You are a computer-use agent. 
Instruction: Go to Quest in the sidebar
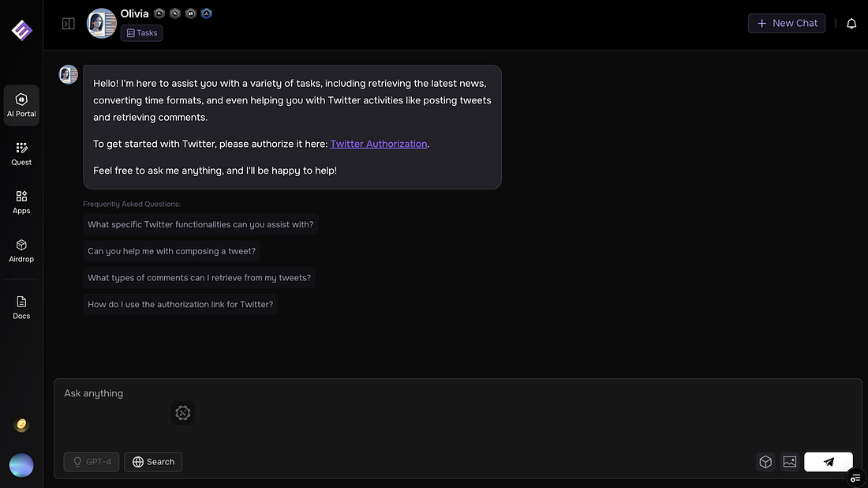pos(21,153)
